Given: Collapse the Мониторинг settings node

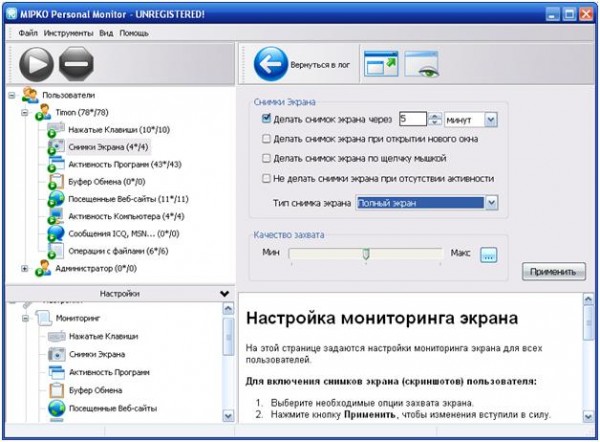Looking at the screenshot, I should [25, 318].
